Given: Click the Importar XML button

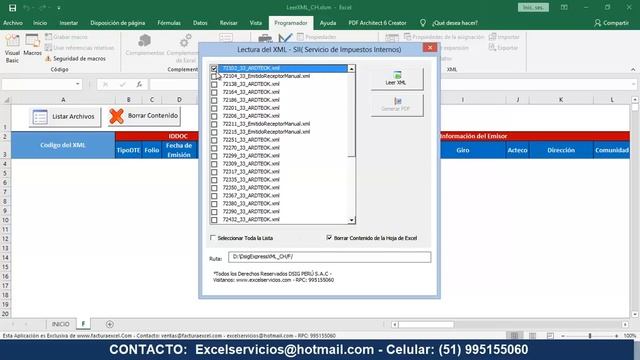Looking at the screenshot, I should (x=504, y=37).
